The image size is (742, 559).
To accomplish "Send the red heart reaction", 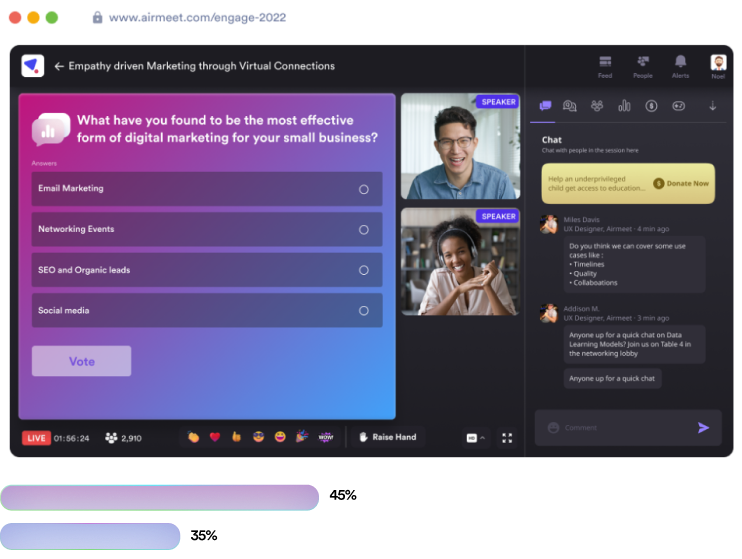I will (215, 437).
